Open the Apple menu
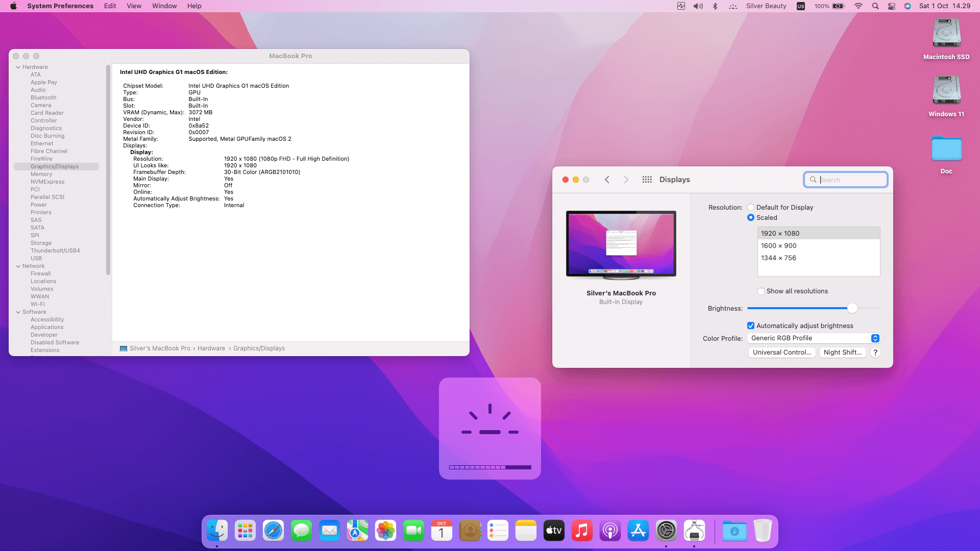This screenshot has width=980, height=551. 13,6
